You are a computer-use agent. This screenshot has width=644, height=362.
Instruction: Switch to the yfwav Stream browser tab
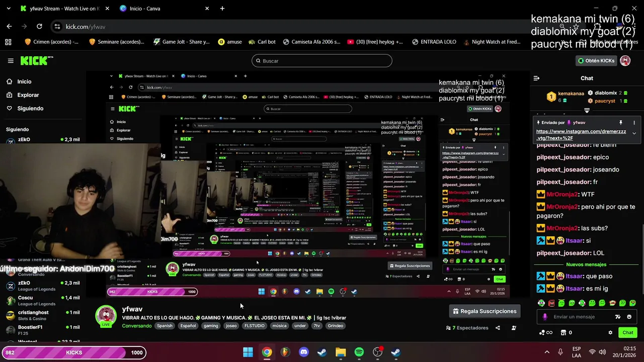(x=65, y=9)
